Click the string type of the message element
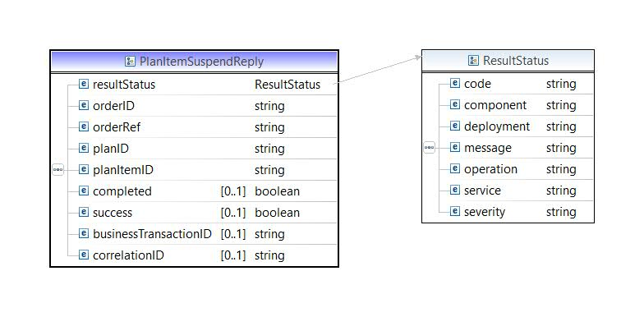 point(561,148)
